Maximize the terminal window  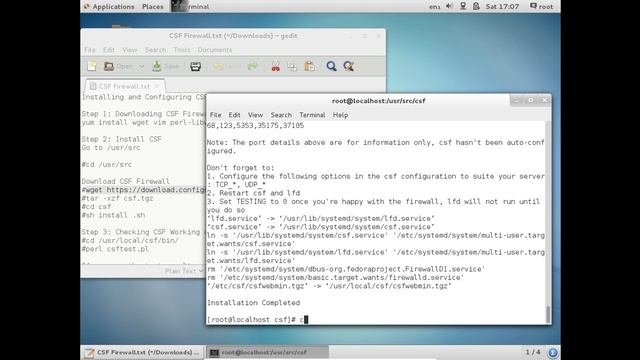(x=531, y=100)
